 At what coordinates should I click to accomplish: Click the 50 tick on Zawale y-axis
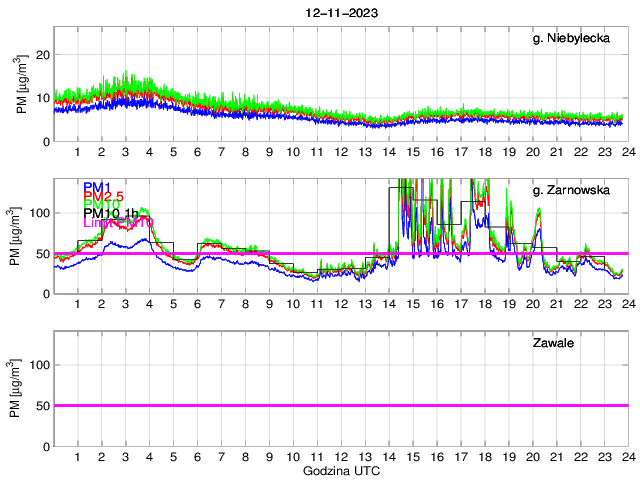point(43,406)
